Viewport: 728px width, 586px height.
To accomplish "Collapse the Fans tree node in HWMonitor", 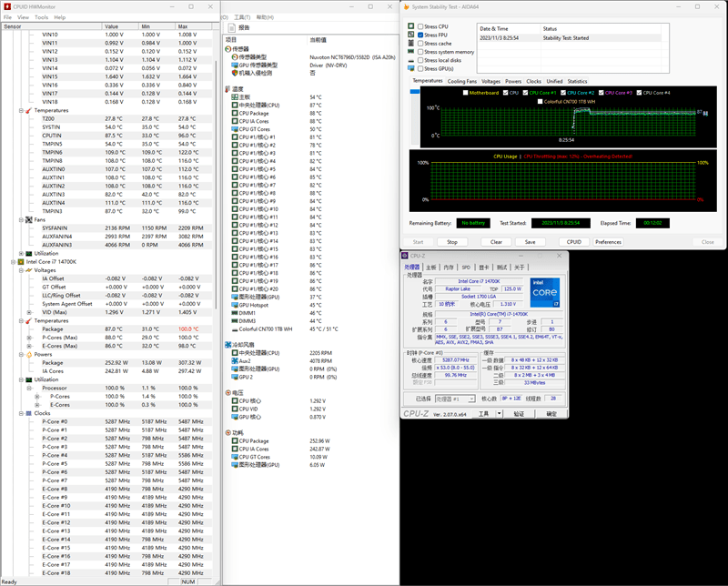I will 21,219.
